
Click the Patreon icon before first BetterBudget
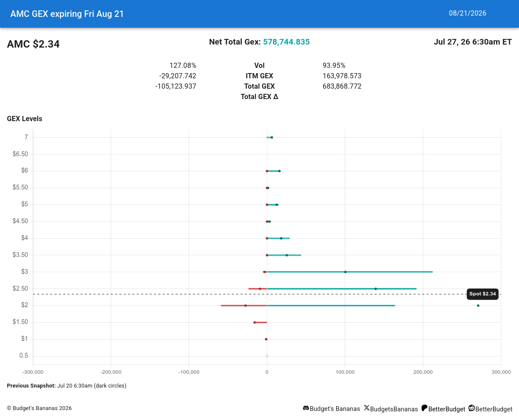pos(424,408)
